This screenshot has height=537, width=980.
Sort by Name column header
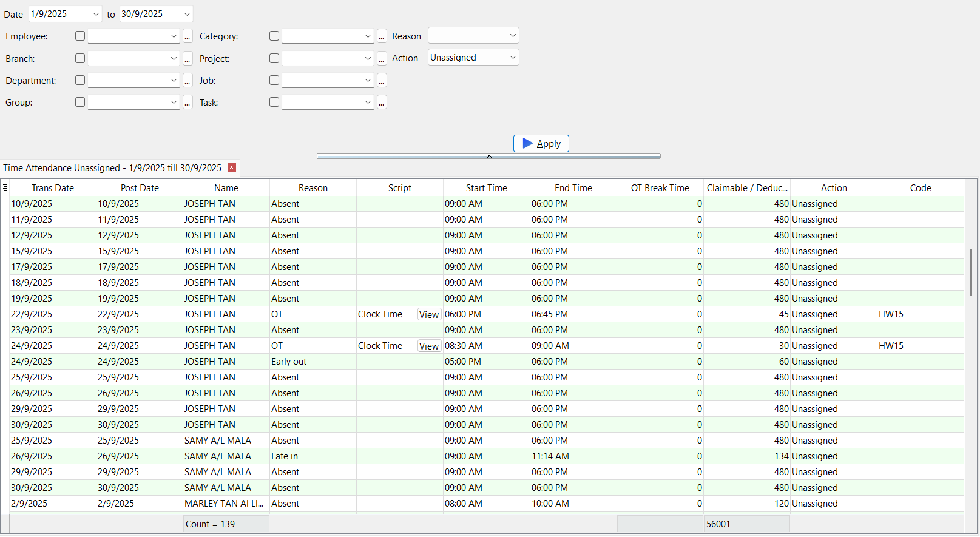226,188
